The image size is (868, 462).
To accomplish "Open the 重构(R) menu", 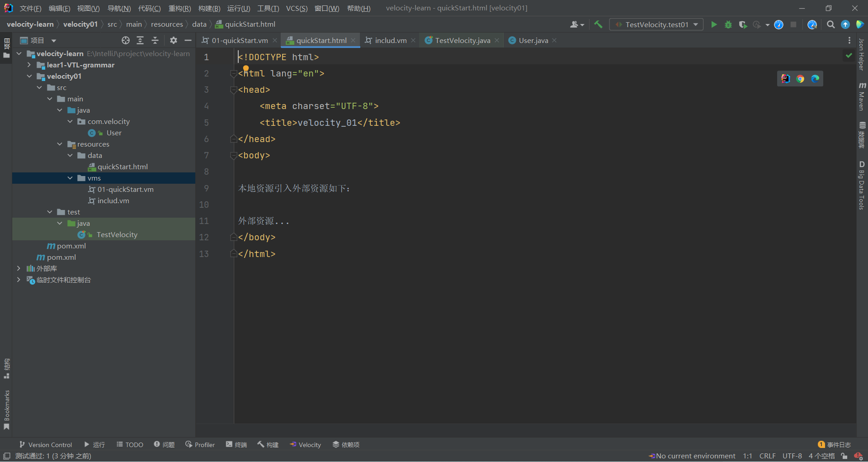I will (x=179, y=8).
